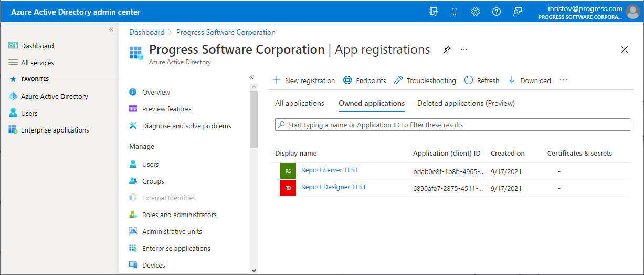Collapse the leftmost portal sidebar
This screenshot has width=644, height=275.
[x=111, y=29]
